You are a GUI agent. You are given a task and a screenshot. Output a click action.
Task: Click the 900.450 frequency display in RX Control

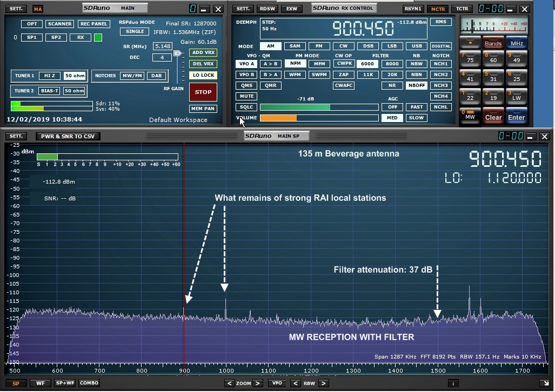click(x=363, y=28)
